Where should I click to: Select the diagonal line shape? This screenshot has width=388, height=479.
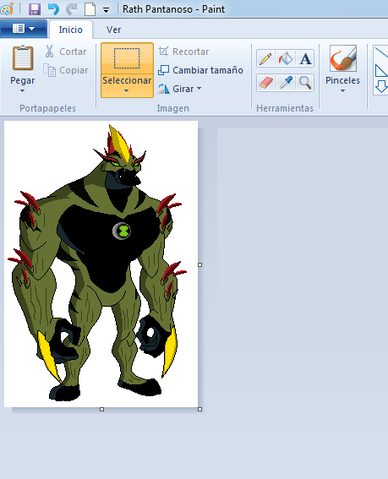pyautogui.click(x=381, y=53)
